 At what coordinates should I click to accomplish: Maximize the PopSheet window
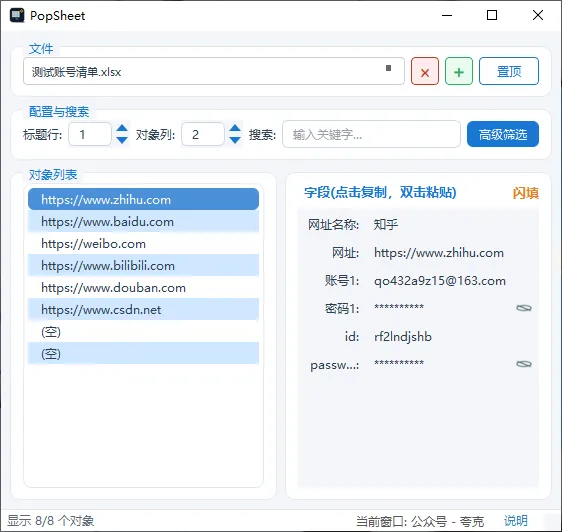click(492, 15)
